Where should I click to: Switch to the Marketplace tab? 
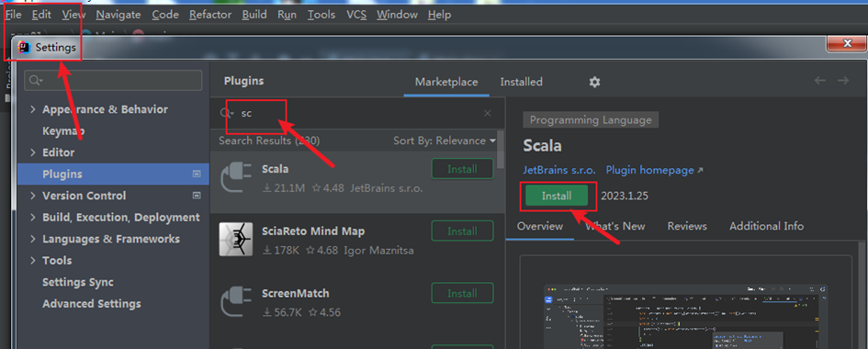[446, 82]
